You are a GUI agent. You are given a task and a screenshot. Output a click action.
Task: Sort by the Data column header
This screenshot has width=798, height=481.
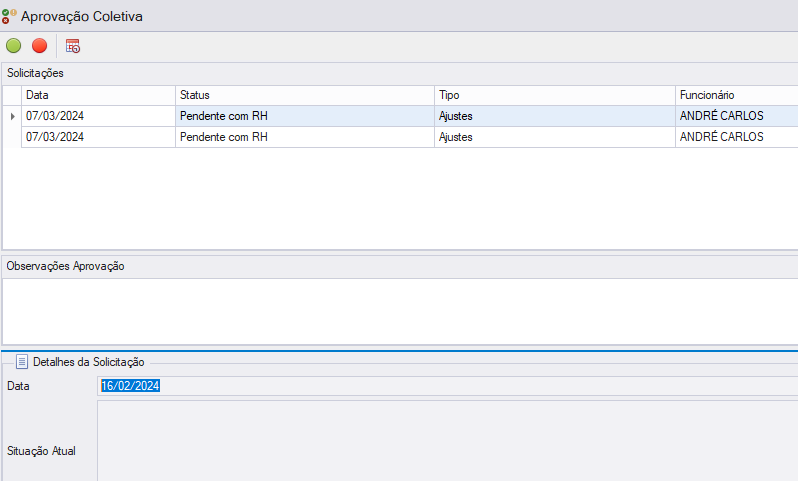click(98, 95)
